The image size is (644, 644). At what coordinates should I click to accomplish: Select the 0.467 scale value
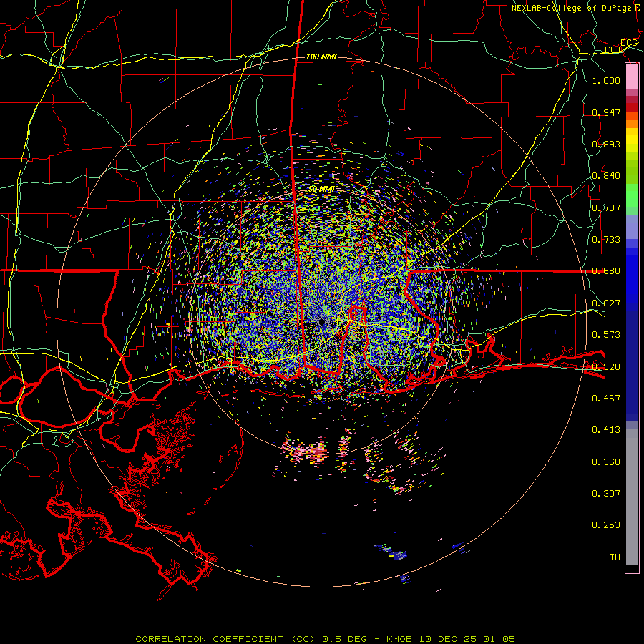[x=606, y=399]
